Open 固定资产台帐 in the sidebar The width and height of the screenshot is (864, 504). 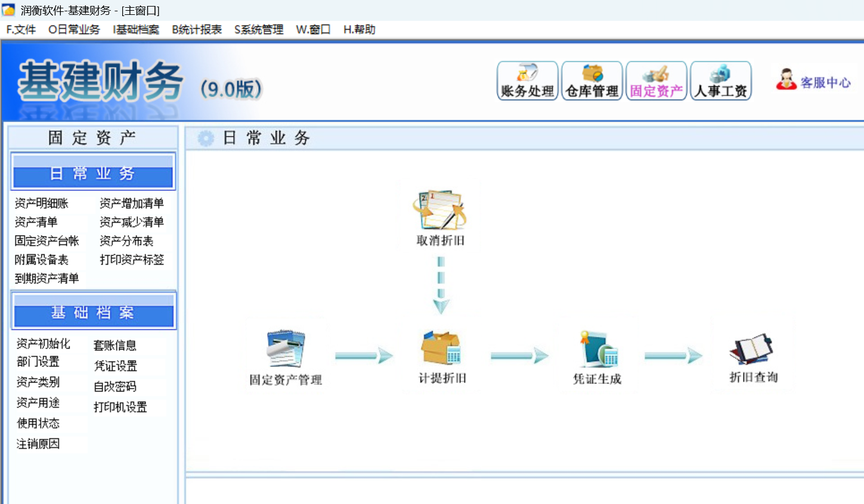click(x=47, y=241)
